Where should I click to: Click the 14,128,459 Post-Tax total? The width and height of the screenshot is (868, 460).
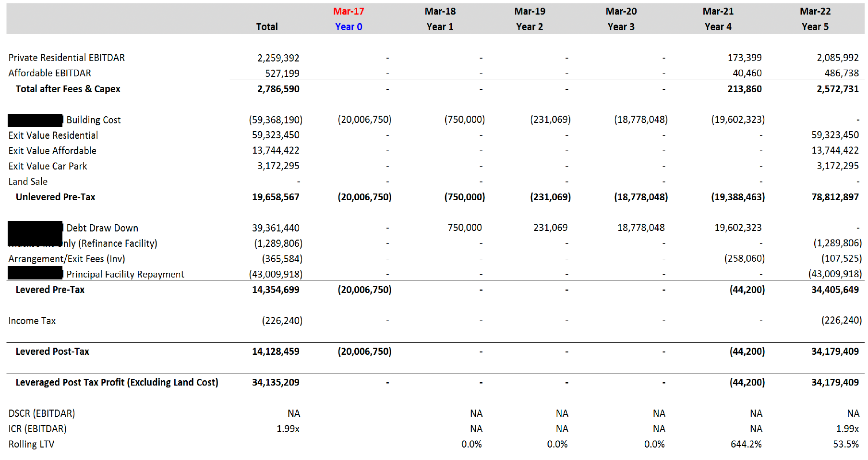click(x=276, y=351)
